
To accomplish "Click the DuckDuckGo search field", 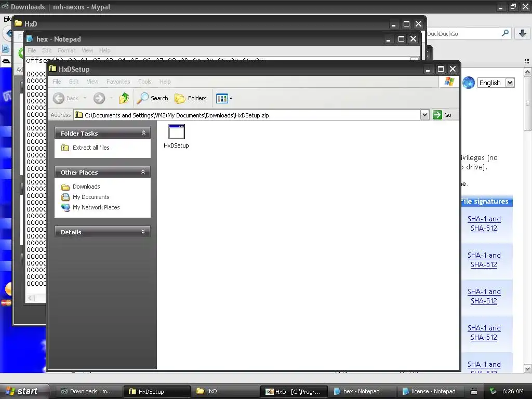I will pos(463,34).
